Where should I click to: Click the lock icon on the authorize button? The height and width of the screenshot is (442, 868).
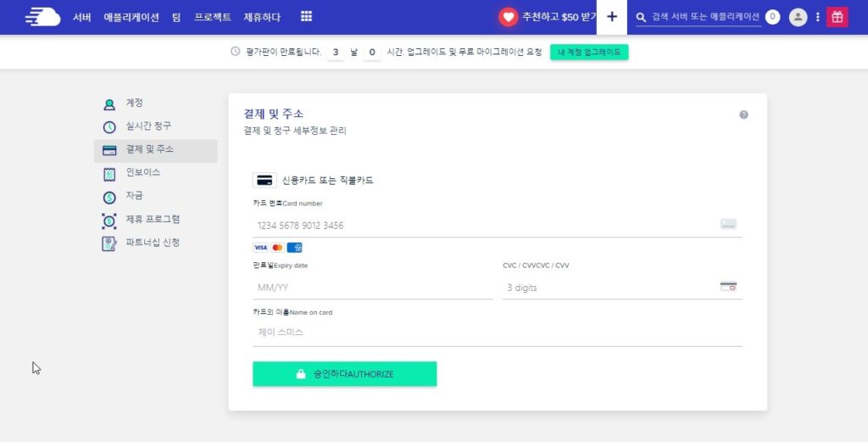(301, 374)
